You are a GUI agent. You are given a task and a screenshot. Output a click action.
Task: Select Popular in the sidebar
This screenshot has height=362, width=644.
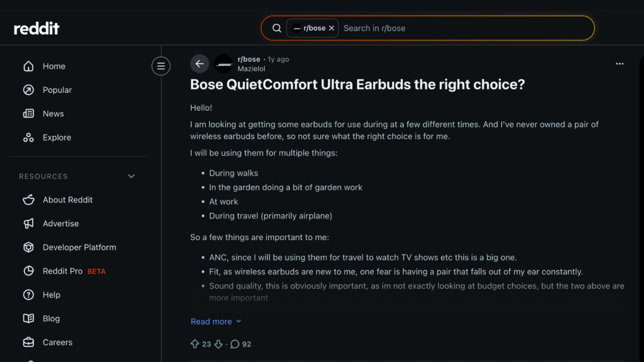click(x=57, y=90)
